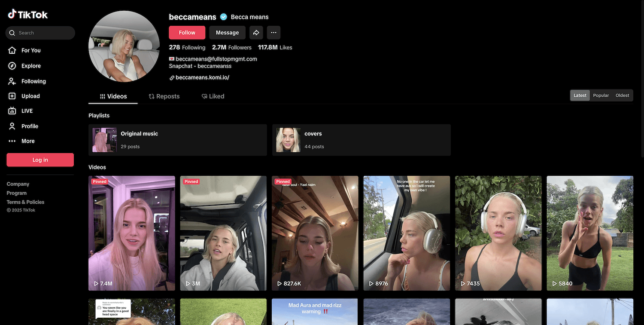The width and height of the screenshot is (644, 325).
Task: Open the Upload page
Action: pyautogui.click(x=30, y=96)
